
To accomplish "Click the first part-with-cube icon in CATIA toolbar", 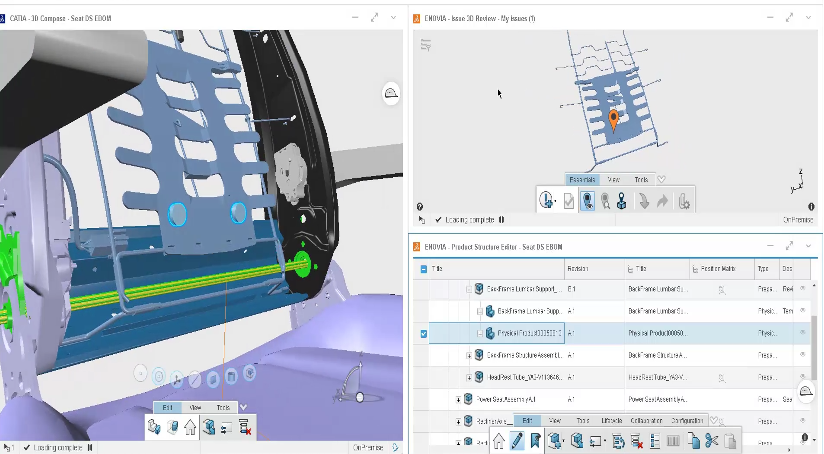I will (154, 427).
